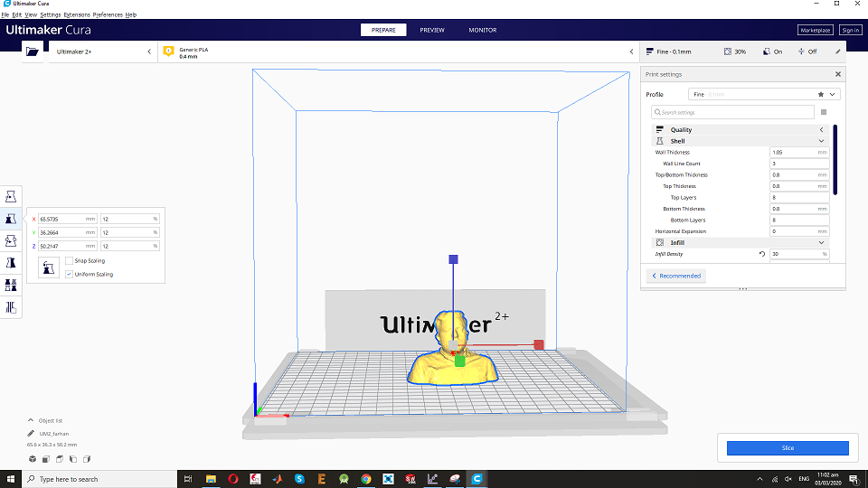Switch to the MONITOR stage tab

[x=483, y=30]
